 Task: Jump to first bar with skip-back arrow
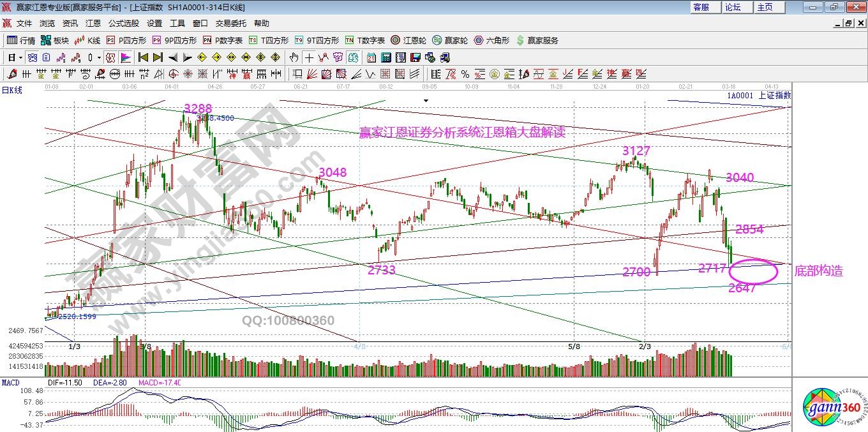pos(144,57)
